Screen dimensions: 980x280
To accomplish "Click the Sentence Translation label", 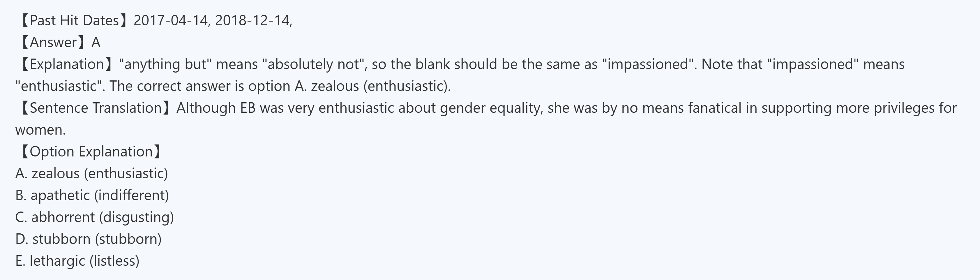I will coord(95,108).
